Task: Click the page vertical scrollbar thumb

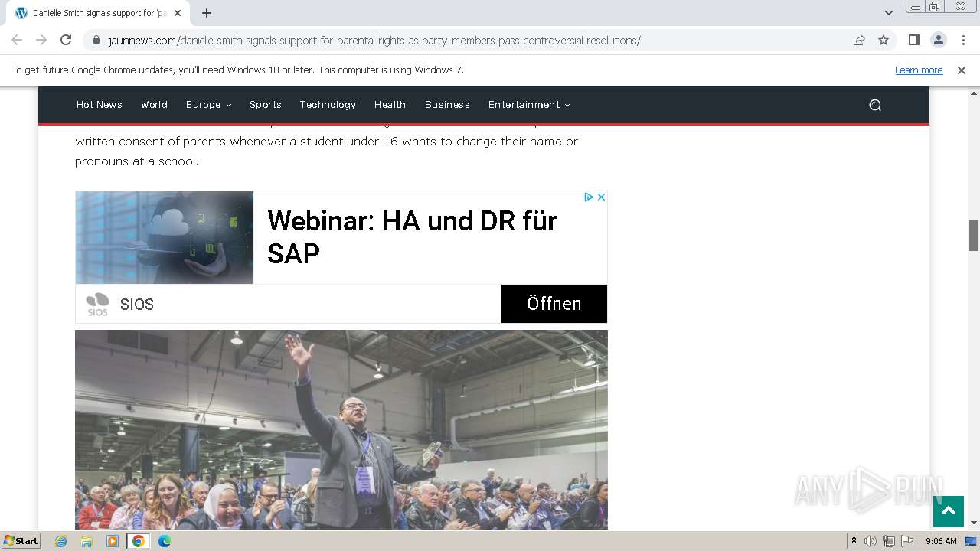Action: coord(974,235)
